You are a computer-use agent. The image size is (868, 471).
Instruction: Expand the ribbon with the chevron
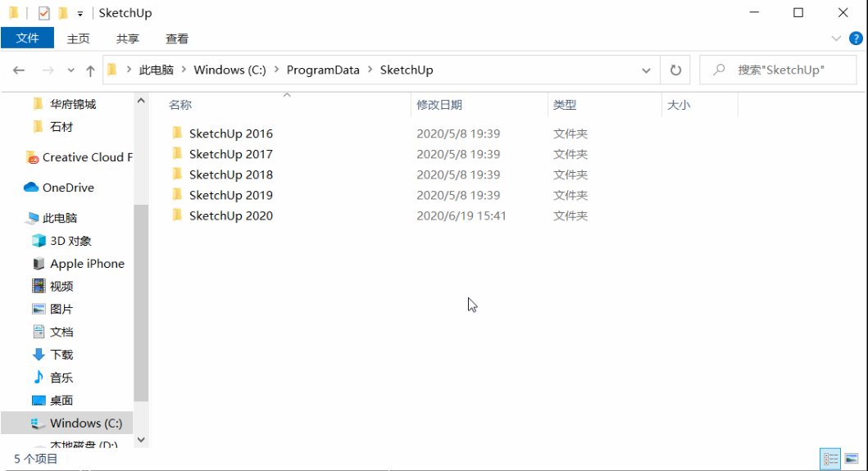836,38
